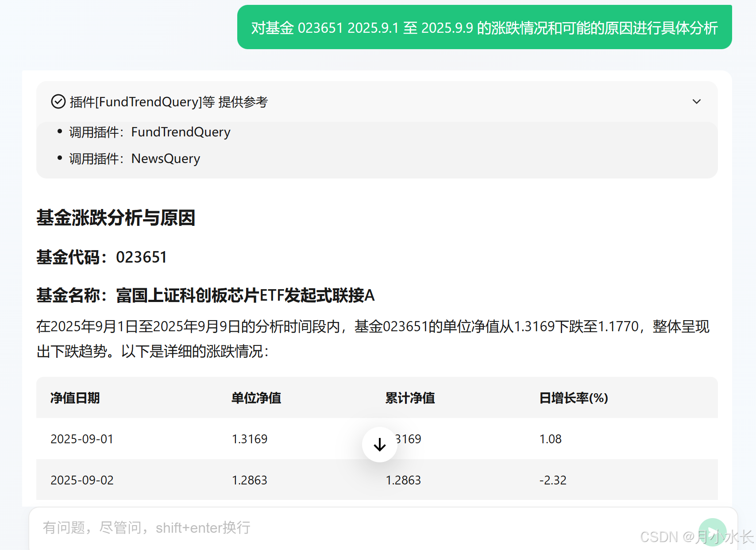Select unit net value 1.3169 cell
This screenshot has height=550, width=756.
(x=250, y=439)
